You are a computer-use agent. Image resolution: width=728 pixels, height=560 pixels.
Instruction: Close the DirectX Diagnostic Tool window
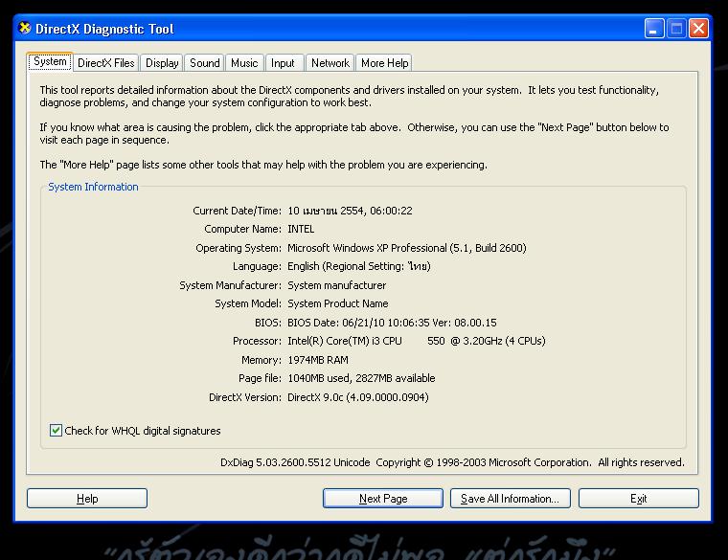coord(698,29)
